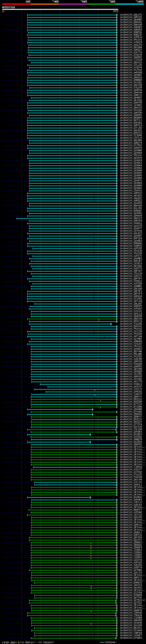This screenshot has height=644, width=146.
Task: Click the red 20% identity legend segment
Action: [16, 4]
